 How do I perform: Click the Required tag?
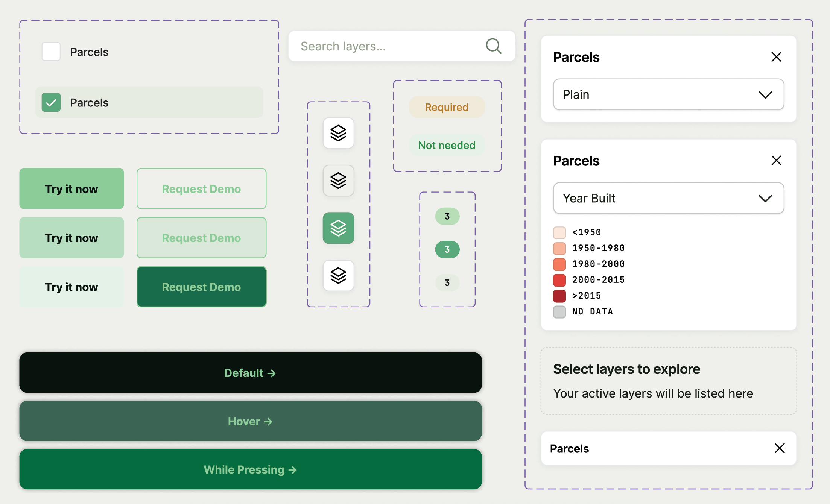coord(447,107)
